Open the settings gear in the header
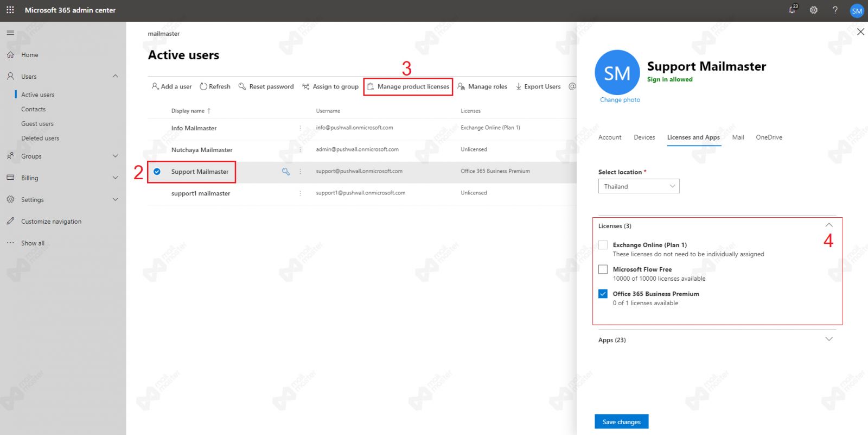 tap(814, 10)
